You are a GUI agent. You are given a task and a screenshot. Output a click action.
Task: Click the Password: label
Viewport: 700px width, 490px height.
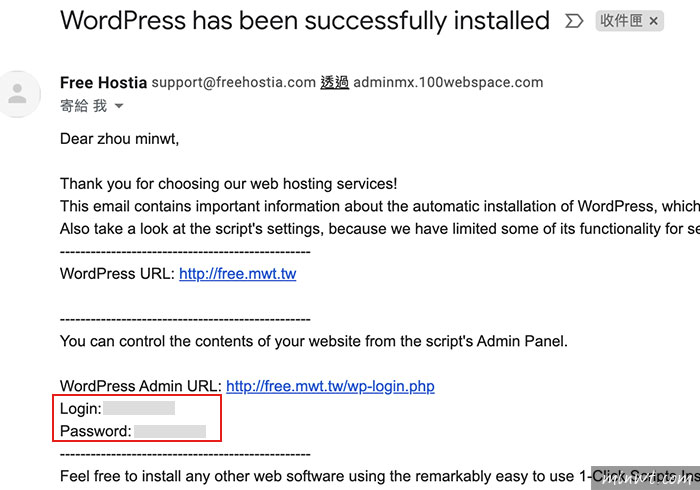[96, 431]
